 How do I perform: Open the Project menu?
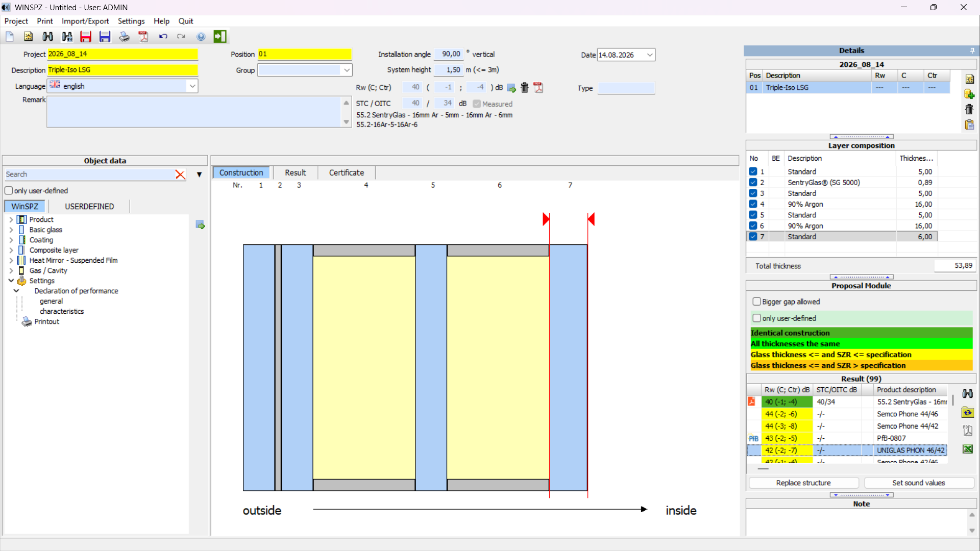click(x=16, y=21)
